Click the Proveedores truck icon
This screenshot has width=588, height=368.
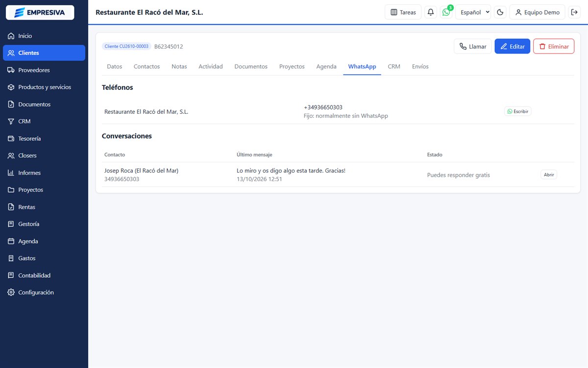11,70
